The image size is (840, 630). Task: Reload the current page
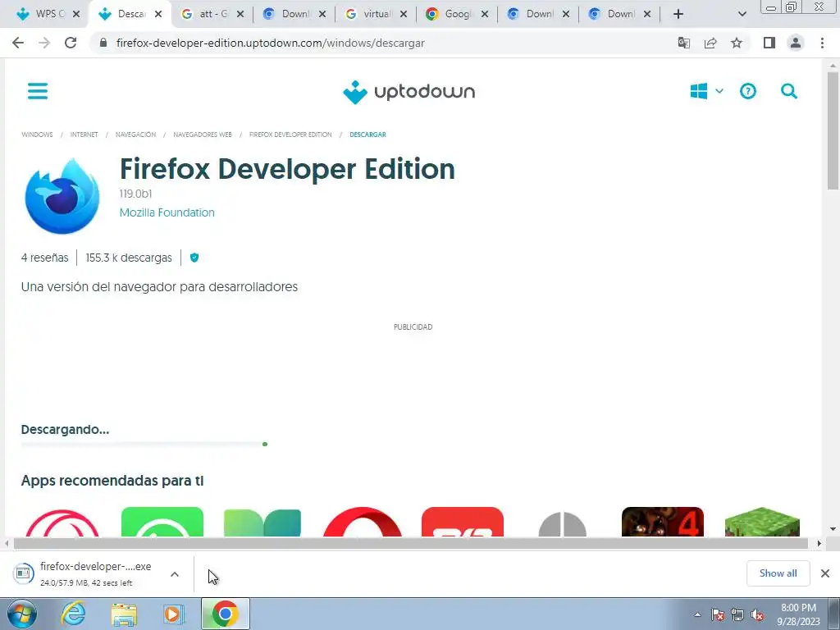pos(71,43)
